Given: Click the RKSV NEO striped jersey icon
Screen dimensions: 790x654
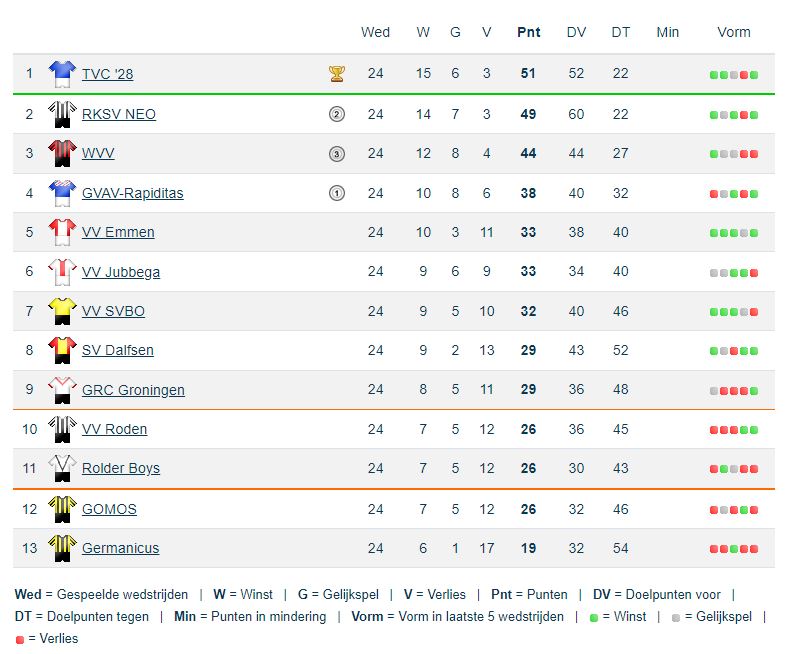Looking at the screenshot, I should point(62,113).
